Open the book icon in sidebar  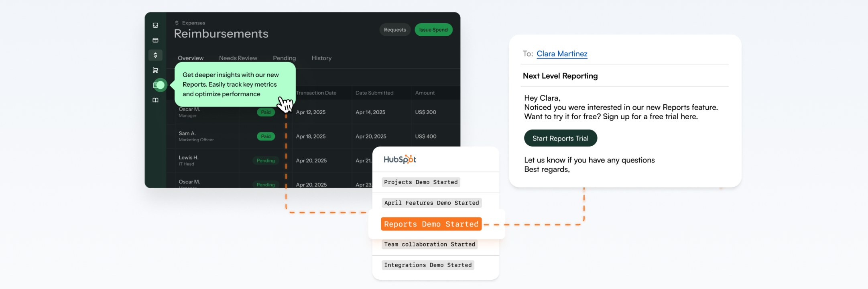tap(155, 100)
